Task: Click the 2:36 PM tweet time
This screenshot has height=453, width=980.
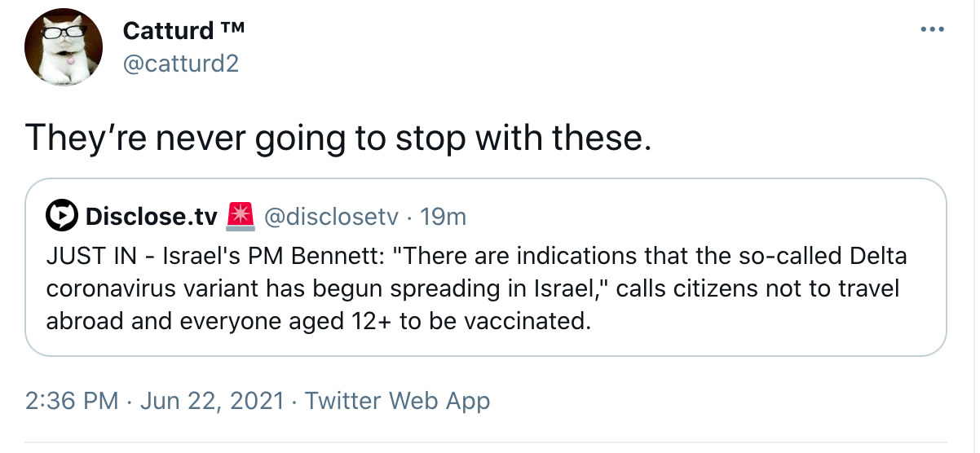Action: (72, 401)
